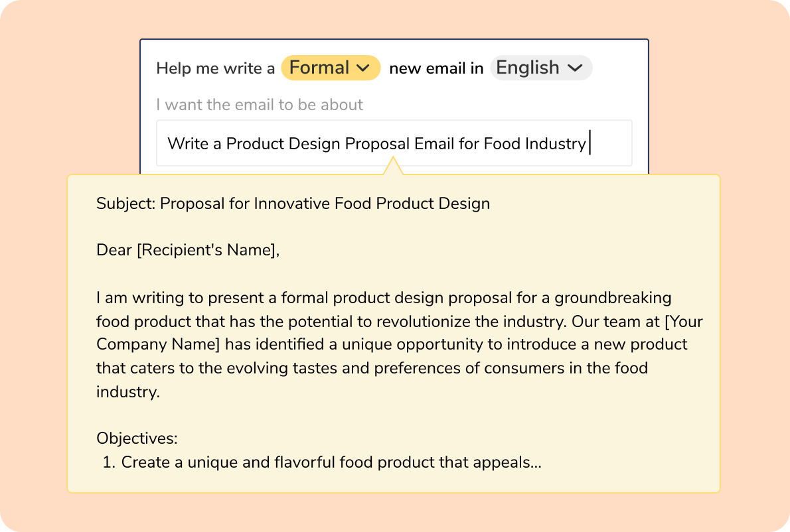Open the Formal tone dropdown
The width and height of the screenshot is (790, 532).
330,68
